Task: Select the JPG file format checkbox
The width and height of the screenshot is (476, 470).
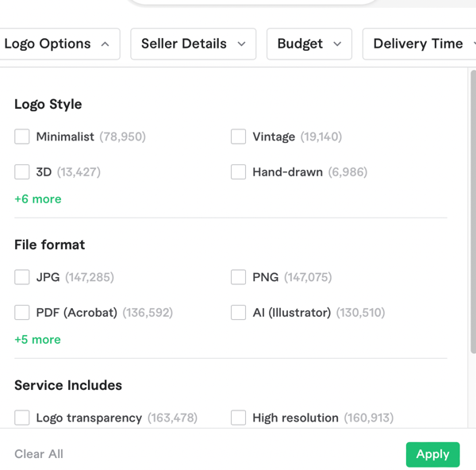Action: click(x=22, y=277)
